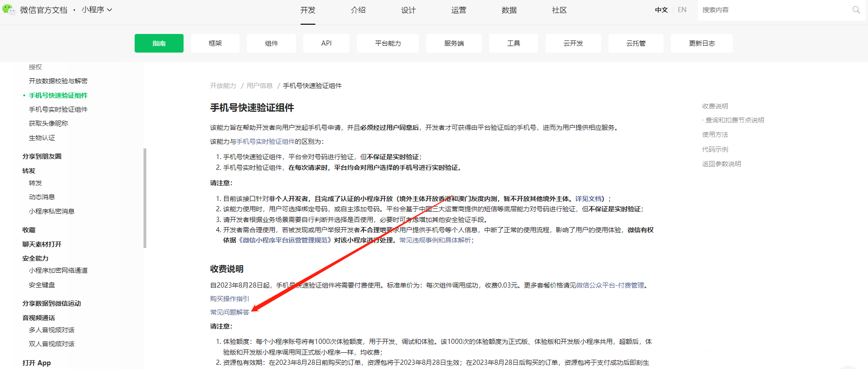The image size is (868, 369).
Task: Open the 服务端 section
Action: 454,43
